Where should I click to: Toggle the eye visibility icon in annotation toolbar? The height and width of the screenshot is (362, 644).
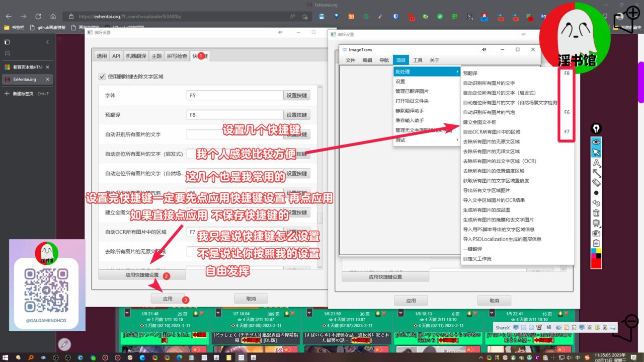[x=596, y=142]
